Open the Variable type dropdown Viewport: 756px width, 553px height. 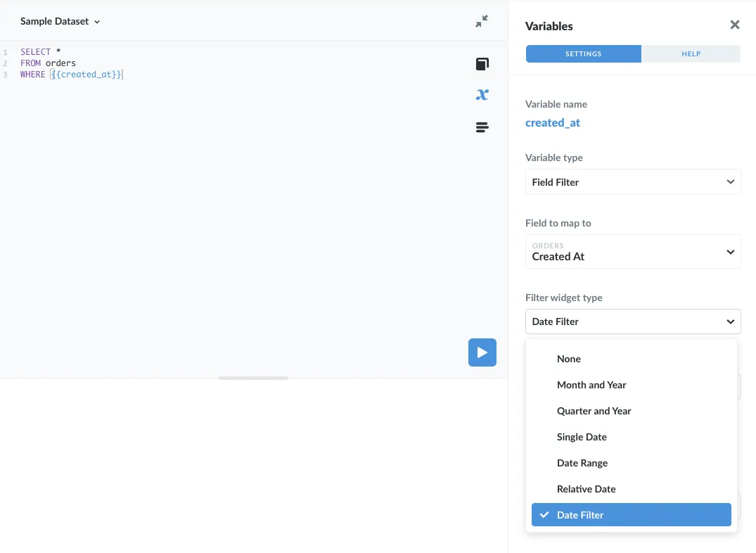(x=632, y=182)
